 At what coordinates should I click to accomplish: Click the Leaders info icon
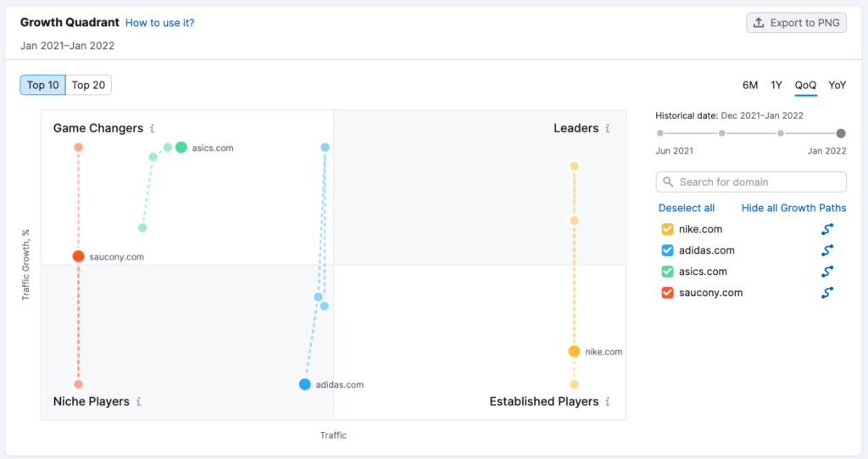[607, 128]
